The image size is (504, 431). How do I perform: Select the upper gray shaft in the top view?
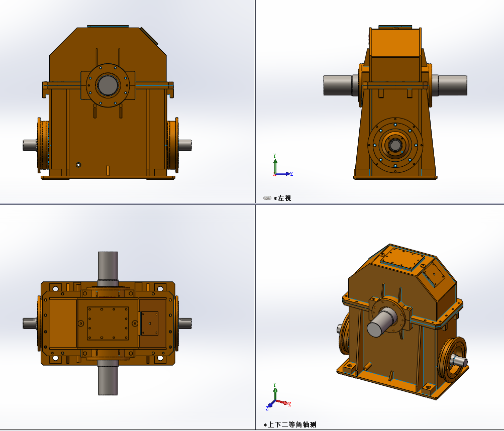[x=108, y=269]
